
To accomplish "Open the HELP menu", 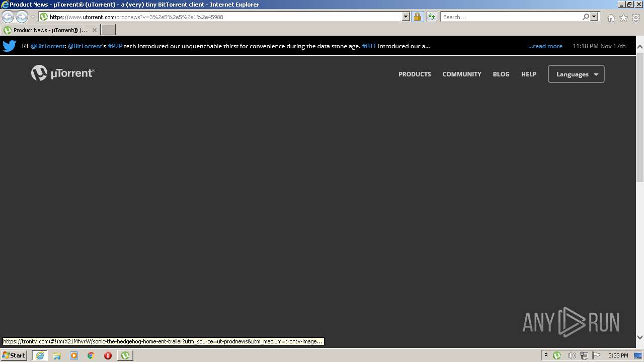I will pos(529,74).
